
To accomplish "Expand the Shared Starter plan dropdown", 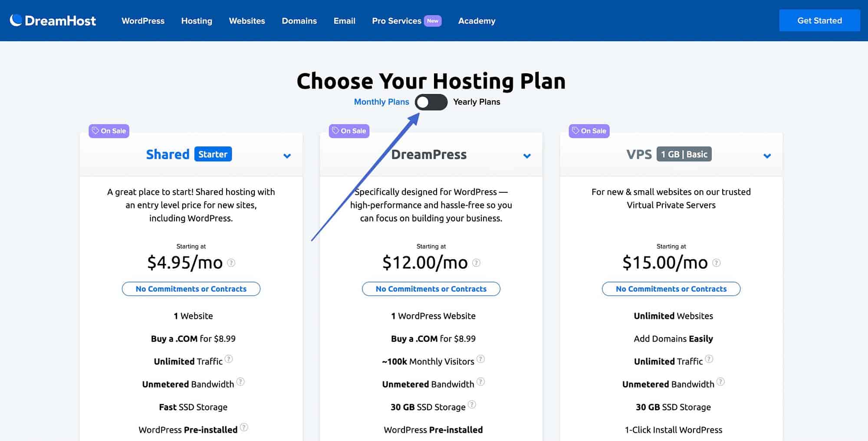I will tap(287, 155).
